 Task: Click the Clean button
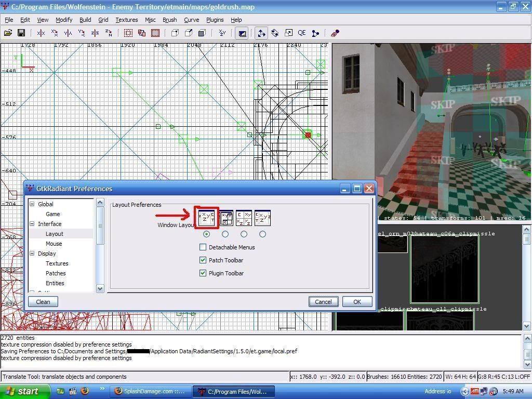(43, 302)
